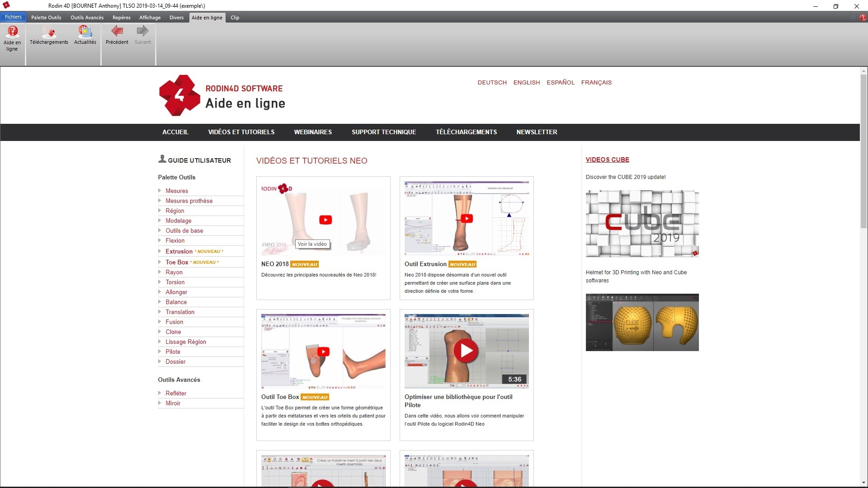
Task: Open the Mesures guide link
Action: pos(177,191)
